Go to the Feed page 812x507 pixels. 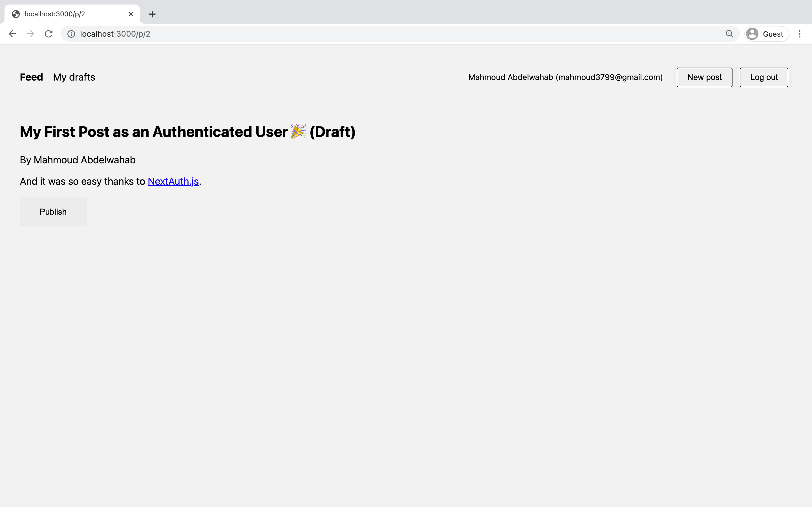pos(31,77)
